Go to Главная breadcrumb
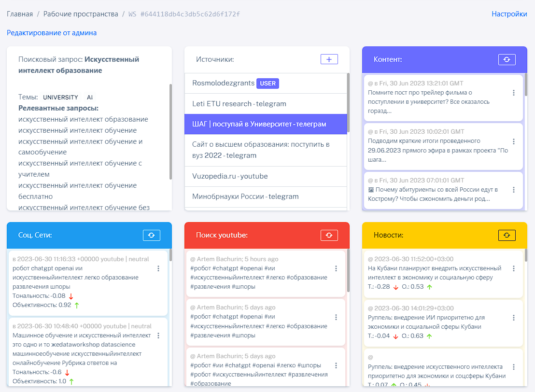 [x=20, y=14]
